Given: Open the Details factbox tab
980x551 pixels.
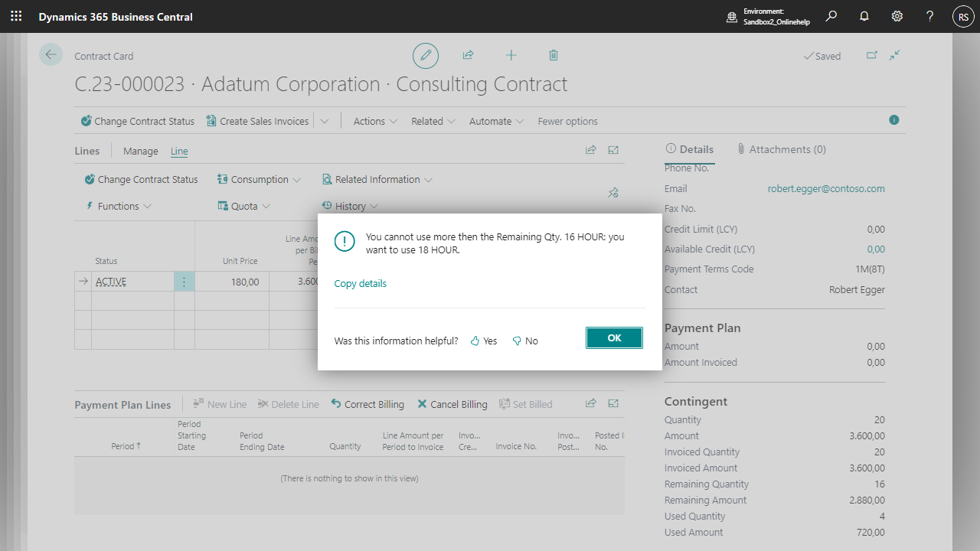Looking at the screenshot, I should [689, 149].
